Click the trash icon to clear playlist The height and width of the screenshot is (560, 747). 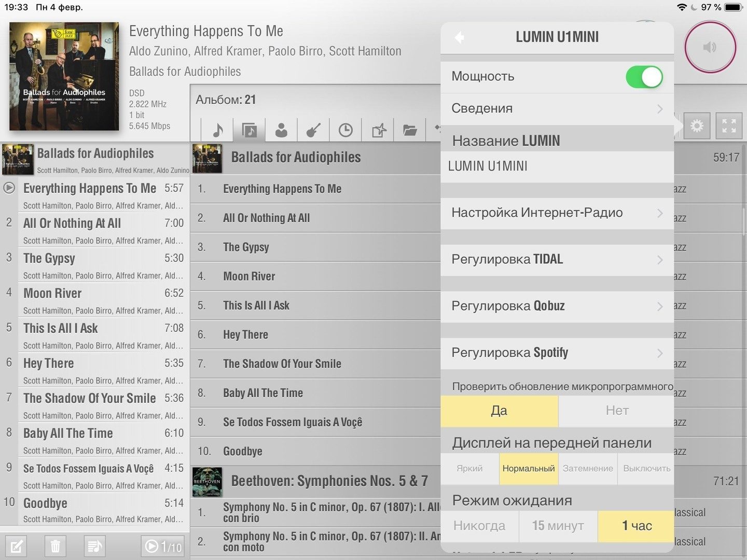pyautogui.click(x=56, y=546)
